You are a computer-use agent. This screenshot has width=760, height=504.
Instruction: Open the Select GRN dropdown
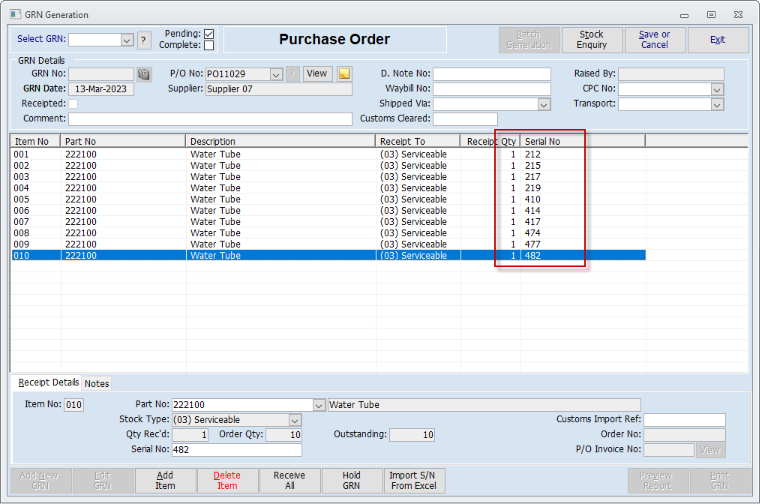click(x=127, y=40)
